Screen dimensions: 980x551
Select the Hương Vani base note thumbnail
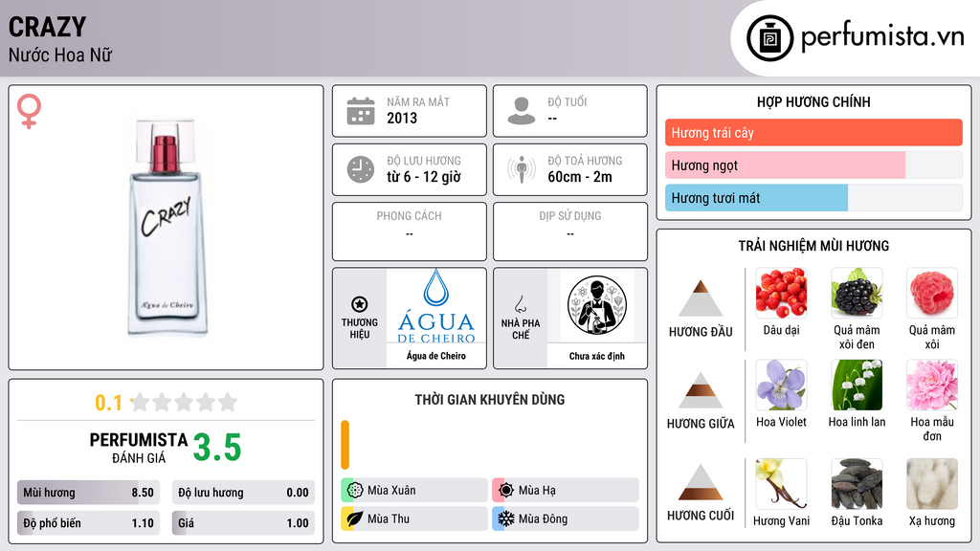coord(781,483)
